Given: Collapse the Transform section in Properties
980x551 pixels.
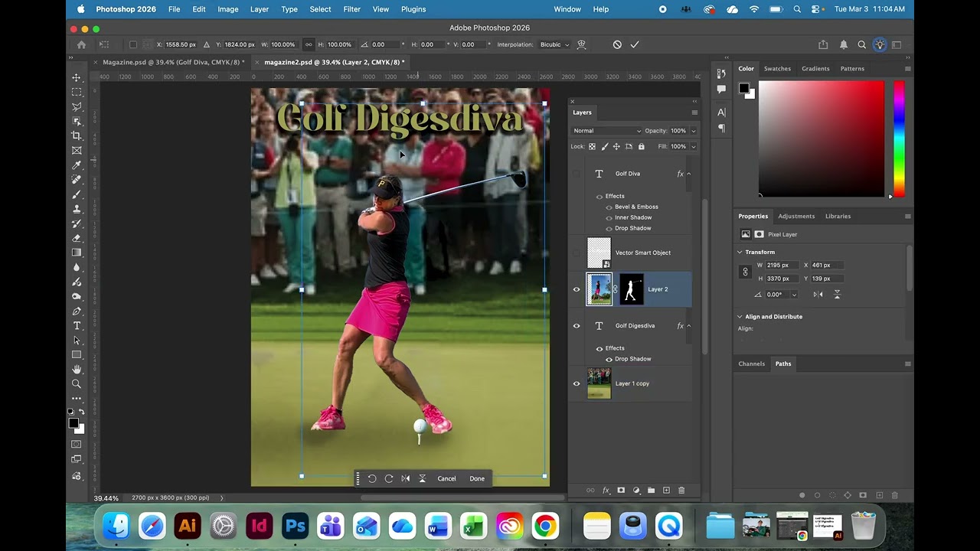Looking at the screenshot, I should click(740, 252).
